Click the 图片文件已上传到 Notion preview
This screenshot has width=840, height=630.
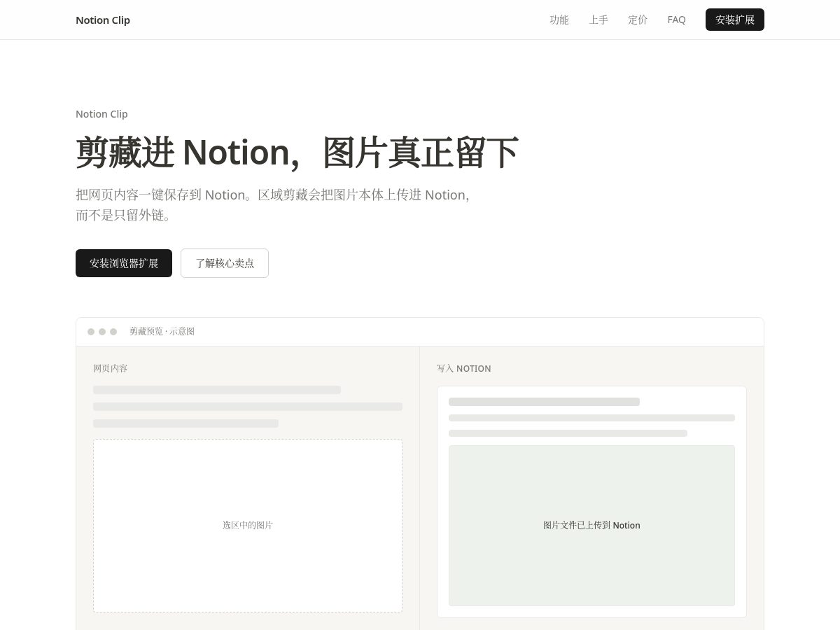[x=591, y=526]
